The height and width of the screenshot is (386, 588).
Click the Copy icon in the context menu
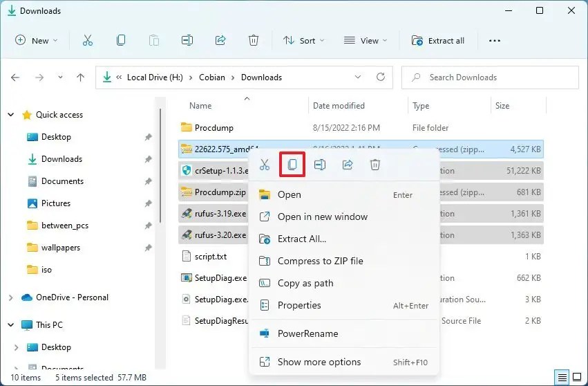[292, 165]
